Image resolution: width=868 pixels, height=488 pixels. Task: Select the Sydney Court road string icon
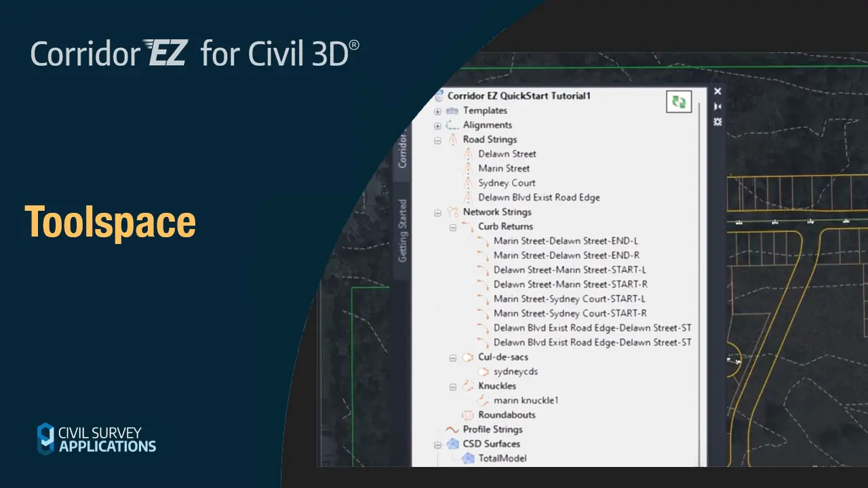tap(467, 183)
